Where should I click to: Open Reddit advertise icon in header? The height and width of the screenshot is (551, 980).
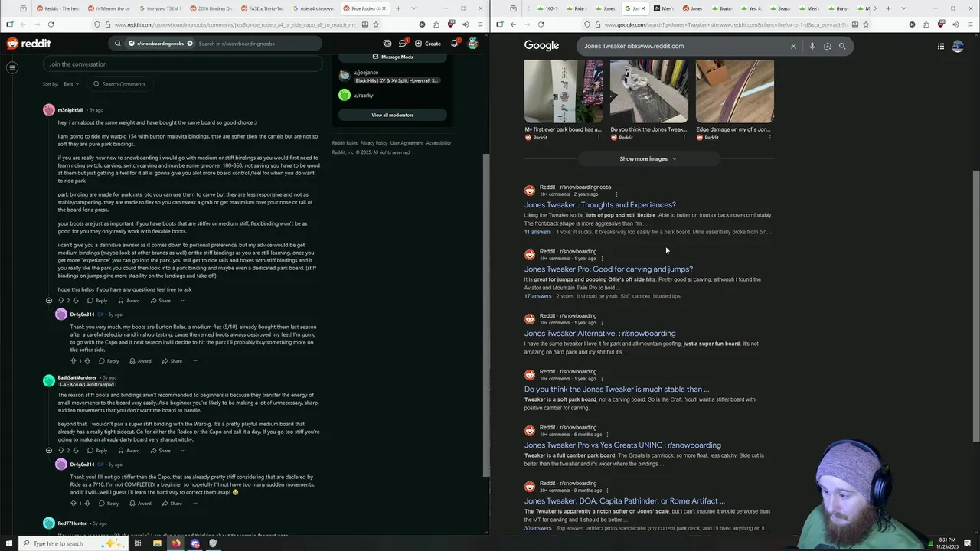point(387,44)
